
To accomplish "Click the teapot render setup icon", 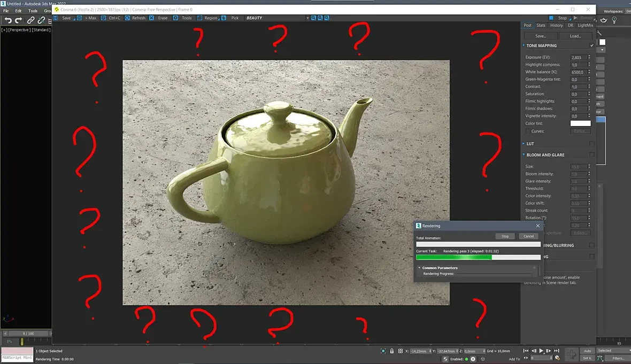I will [604, 20].
